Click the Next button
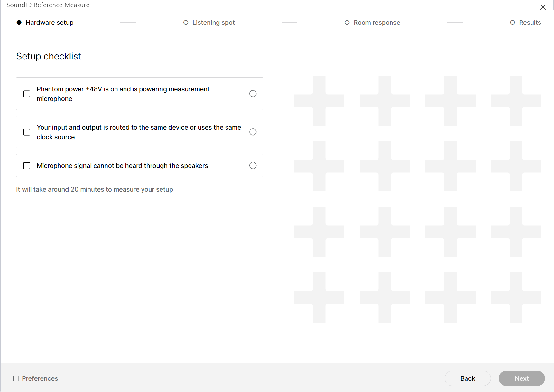 (x=522, y=378)
